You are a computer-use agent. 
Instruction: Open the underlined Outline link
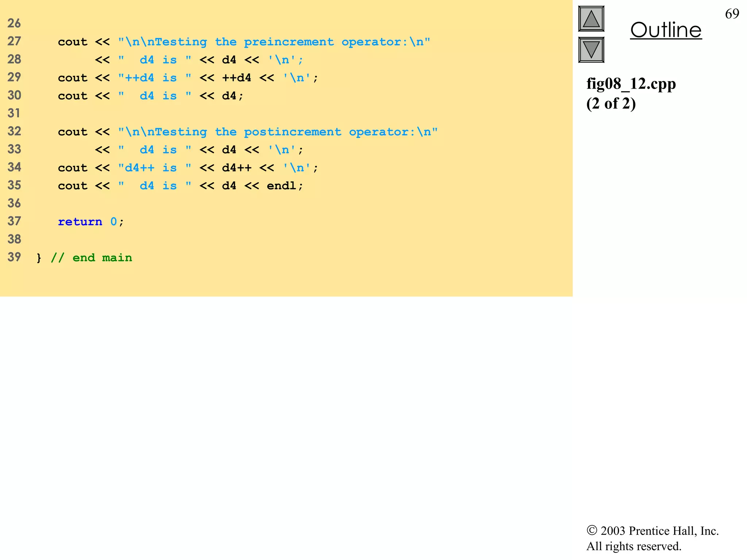coord(666,30)
